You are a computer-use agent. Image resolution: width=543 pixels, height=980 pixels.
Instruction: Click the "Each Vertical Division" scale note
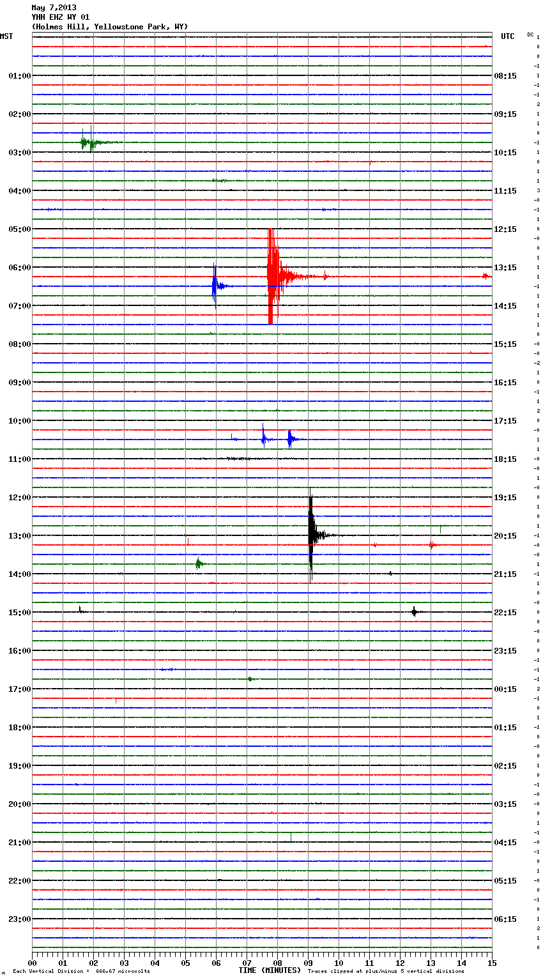tap(81, 971)
